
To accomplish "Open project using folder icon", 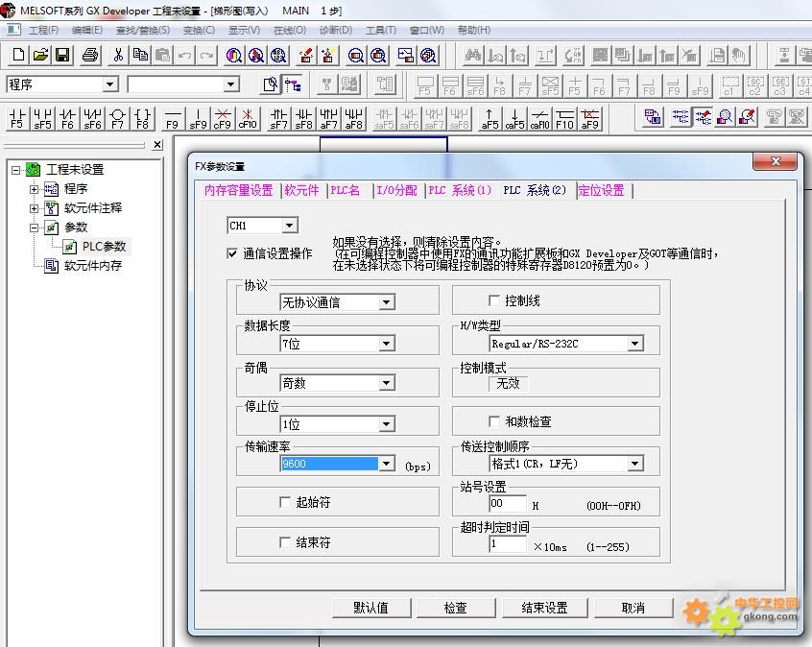I will pos(40,55).
